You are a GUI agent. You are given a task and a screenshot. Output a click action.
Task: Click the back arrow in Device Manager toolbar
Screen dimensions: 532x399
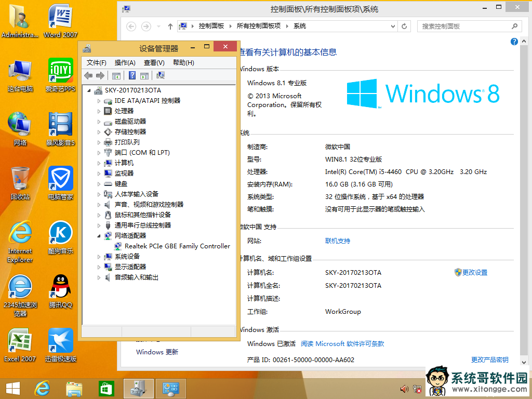click(x=88, y=76)
